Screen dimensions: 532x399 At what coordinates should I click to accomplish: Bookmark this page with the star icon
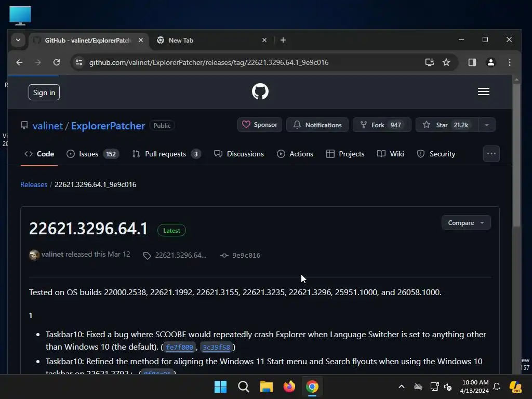[446, 62]
